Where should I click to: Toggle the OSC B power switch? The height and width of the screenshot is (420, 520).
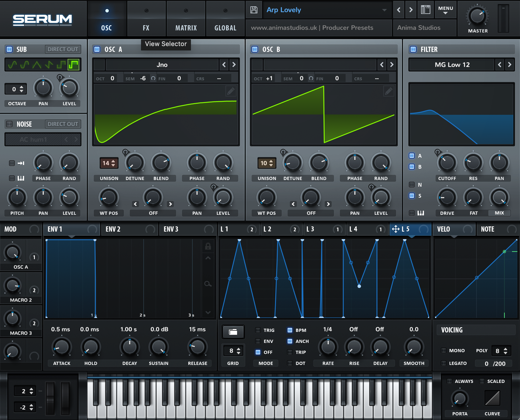click(255, 49)
